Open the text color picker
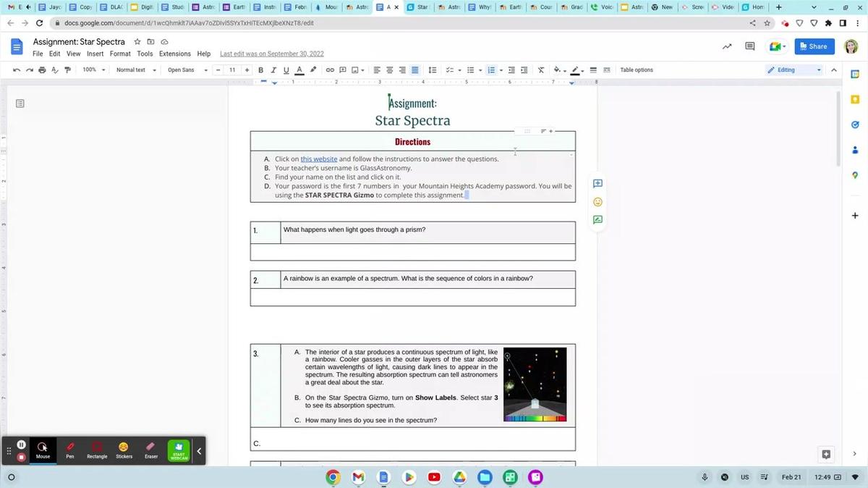 coord(299,70)
